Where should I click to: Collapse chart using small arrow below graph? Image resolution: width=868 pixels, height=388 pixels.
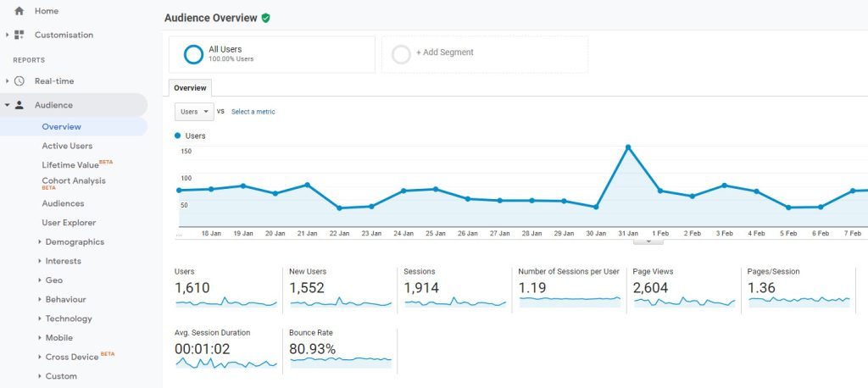[649, 241]
